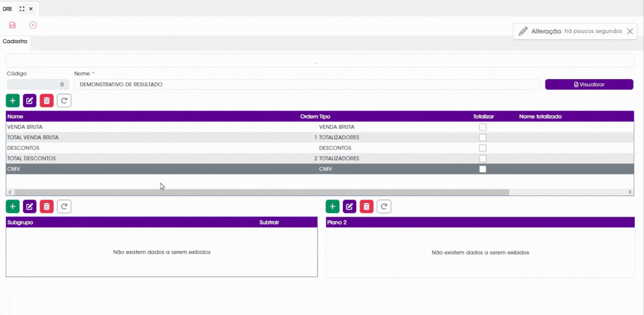644x315 pixels.
Task: Dismiss the Alteração notification
Action: (630, 31)
